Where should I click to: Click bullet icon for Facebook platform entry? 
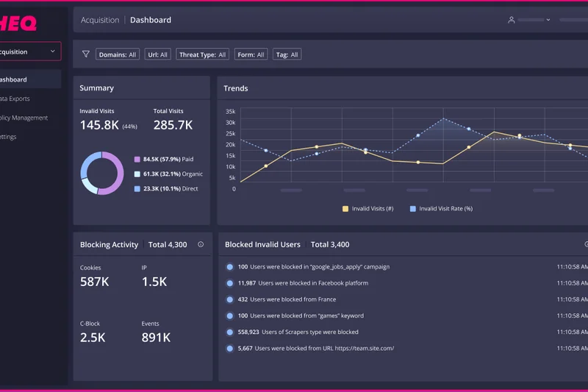pos(230,283)
